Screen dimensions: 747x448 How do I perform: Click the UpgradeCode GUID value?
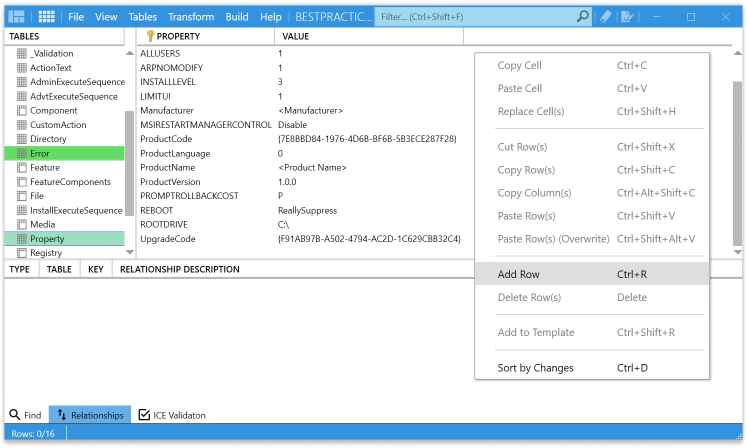[x=369, y=239]
